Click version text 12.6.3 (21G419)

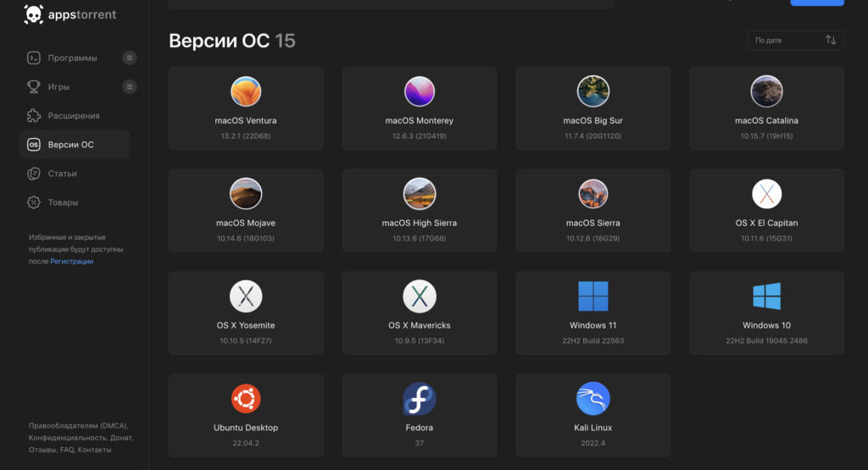pyautogui.click(x=419, y=136)
